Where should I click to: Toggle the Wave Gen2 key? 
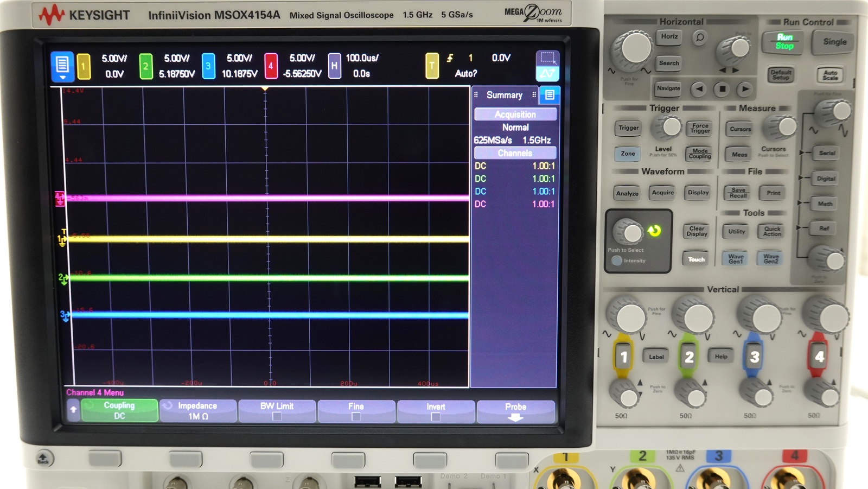click(x=771, y=259)
